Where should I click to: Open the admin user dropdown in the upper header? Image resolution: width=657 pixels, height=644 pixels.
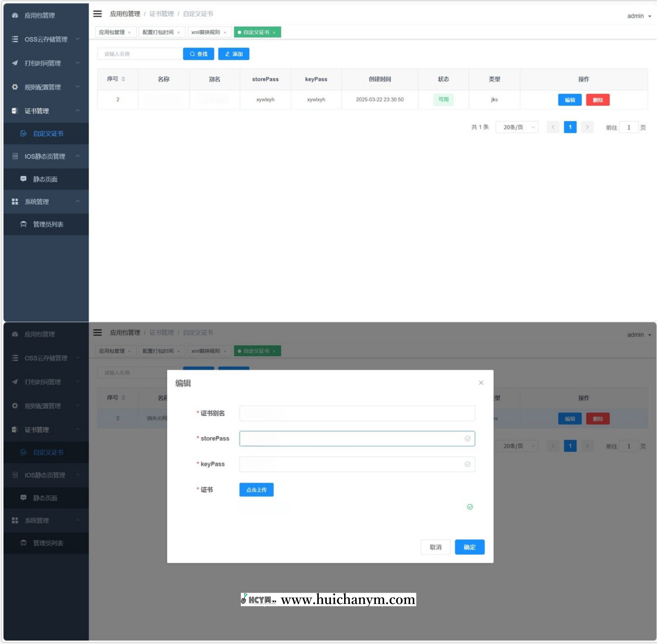tap(639, 16)
